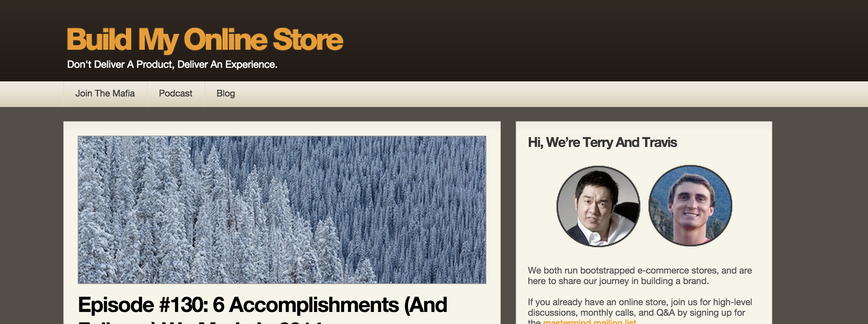Open the snowy forest featured image

(x=282, y=209)
